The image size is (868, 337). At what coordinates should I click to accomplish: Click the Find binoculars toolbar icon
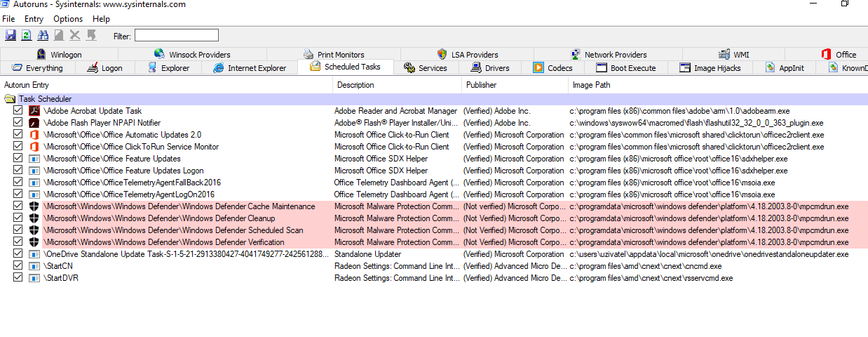[x=43, y=35]
